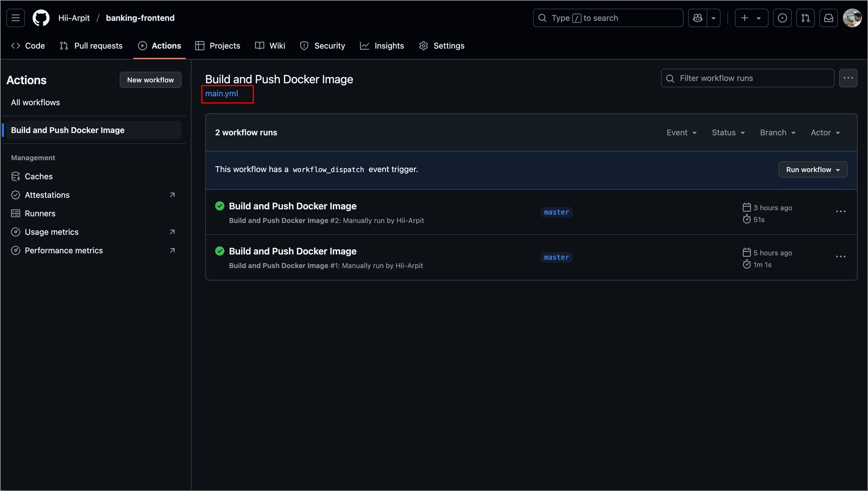Open the notifications inbox icon

point(829,18)
